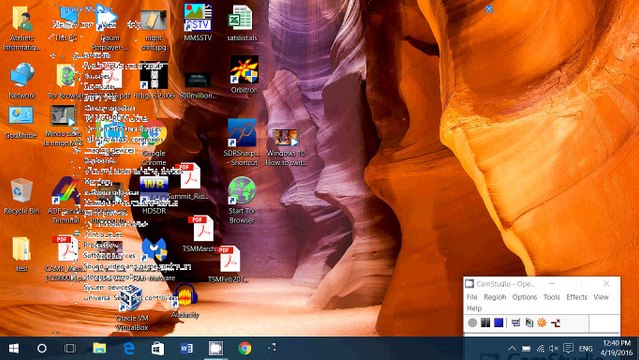The image size is (639, 360).
Task: Select the Daum Potplayer shortcut
Action: pos(109,29)
